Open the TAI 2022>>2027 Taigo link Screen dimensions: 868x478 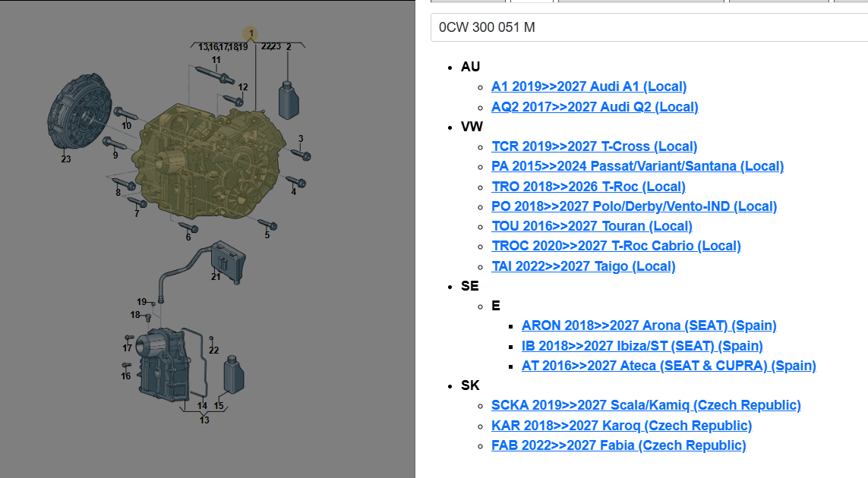click(583, 266)
